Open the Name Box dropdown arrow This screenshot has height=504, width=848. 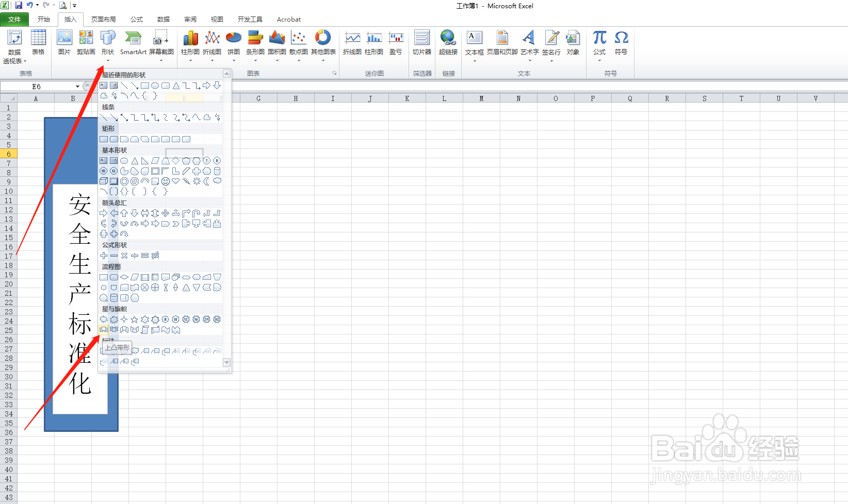(x=78, y=87)
